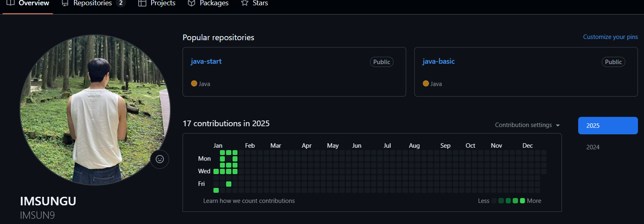This screenshot has height=224, width=644.
Task: Open the Packages tab
Action: [214, 3]
